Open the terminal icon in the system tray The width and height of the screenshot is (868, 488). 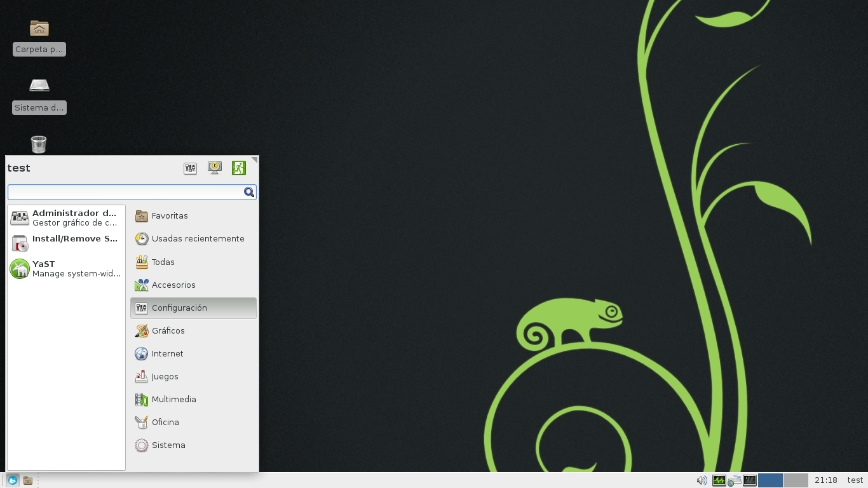tap(750, 480)
